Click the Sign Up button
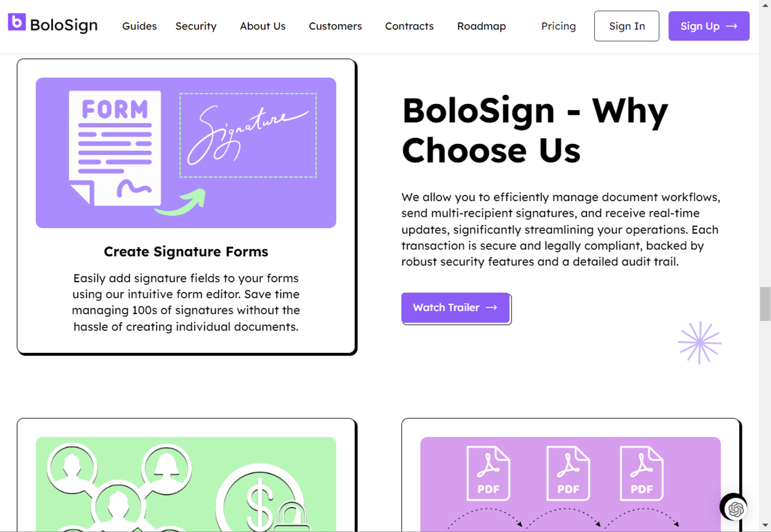 [709, 26]
